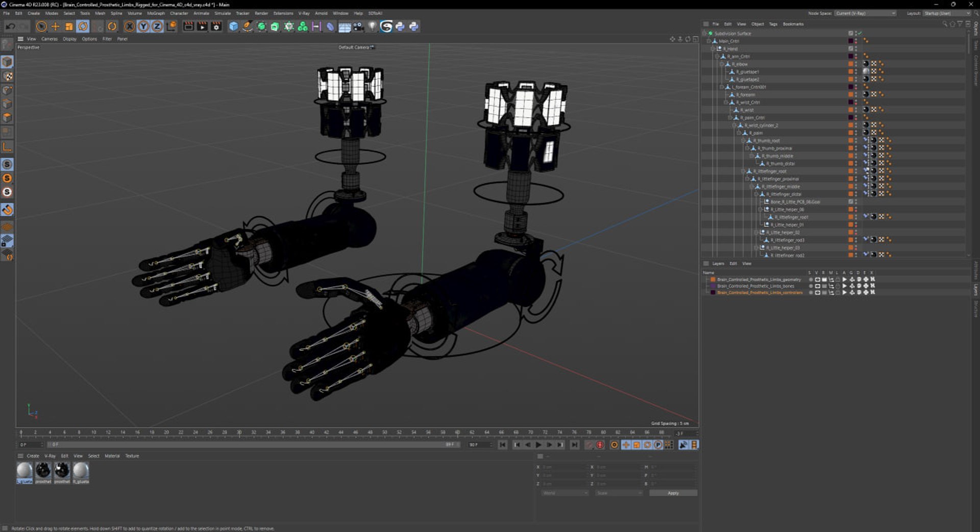Activate the Scale tool

[69, 27]
